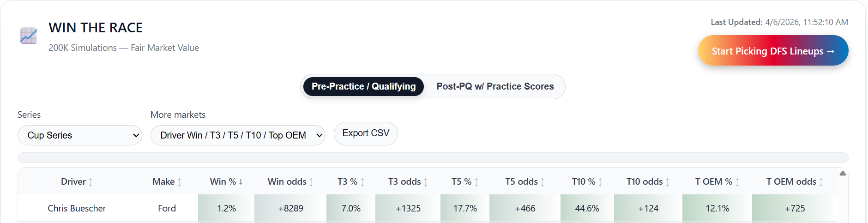Viewport: 868px width, 223px height.
Task: Switch to Post-PQ w/ Practice Scores
Action: pos(495,87)
